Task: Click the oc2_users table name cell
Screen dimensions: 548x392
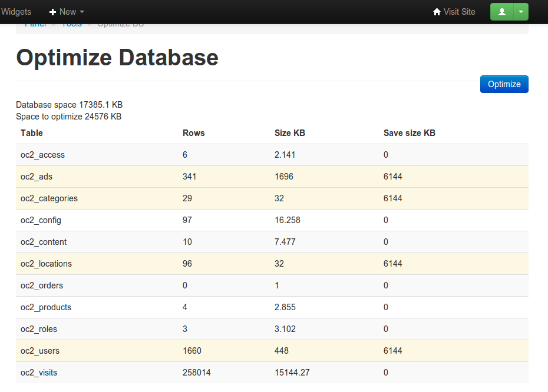Action: coord(40,351)
